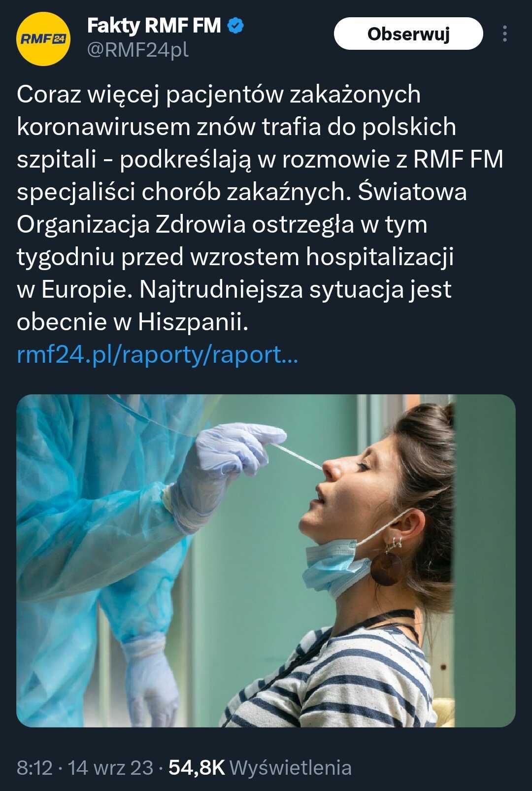This screenshot has width=532, height=791.
Task: Click the 8:12 timestamp
Action: coord(34,767)
